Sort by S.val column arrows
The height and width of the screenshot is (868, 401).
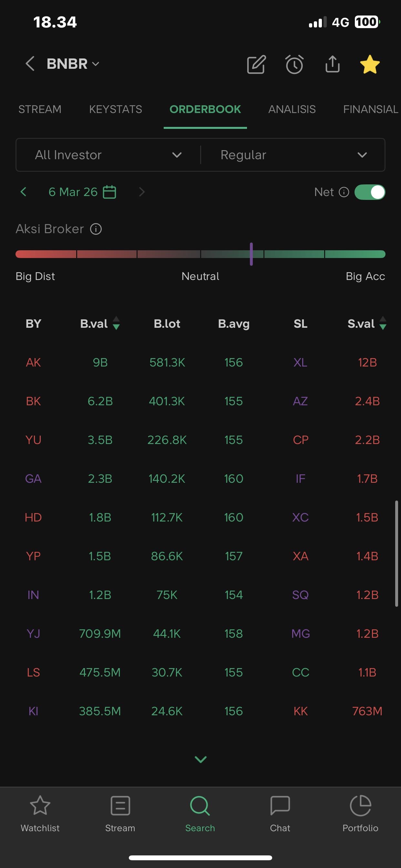pos(383,323)
